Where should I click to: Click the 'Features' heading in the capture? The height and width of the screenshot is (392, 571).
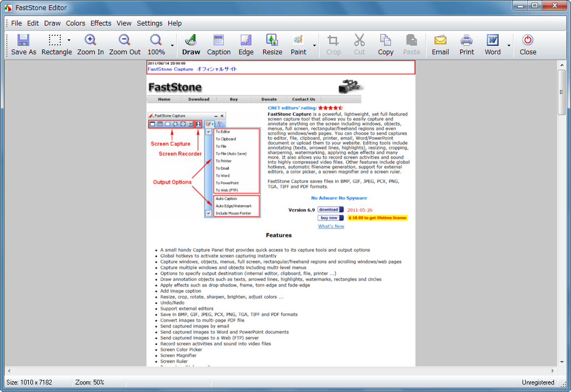(x=279, y=235)
